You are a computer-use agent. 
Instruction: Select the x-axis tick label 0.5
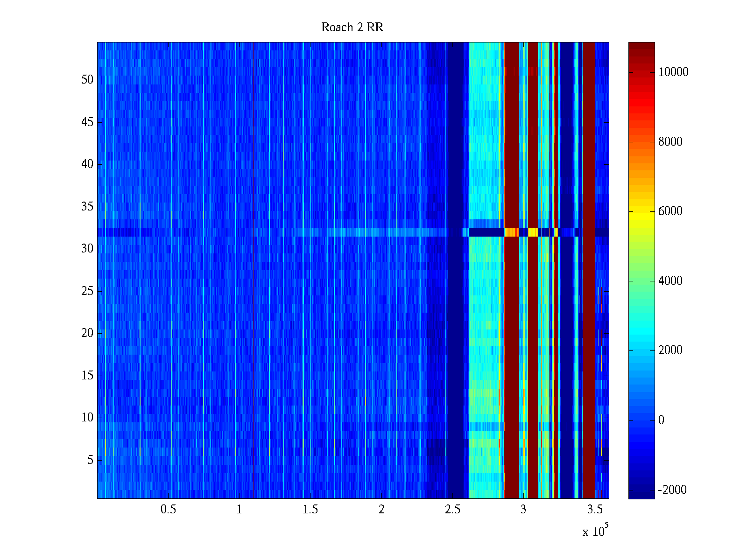168,510
